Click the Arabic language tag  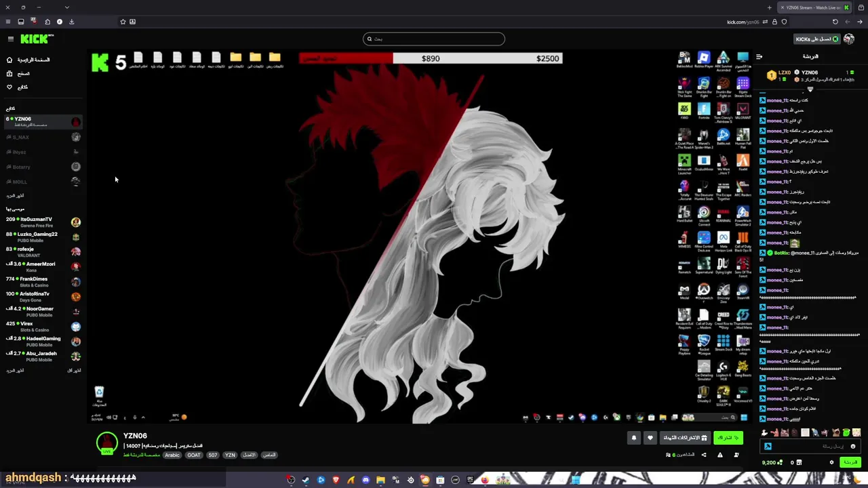[172, 455]
